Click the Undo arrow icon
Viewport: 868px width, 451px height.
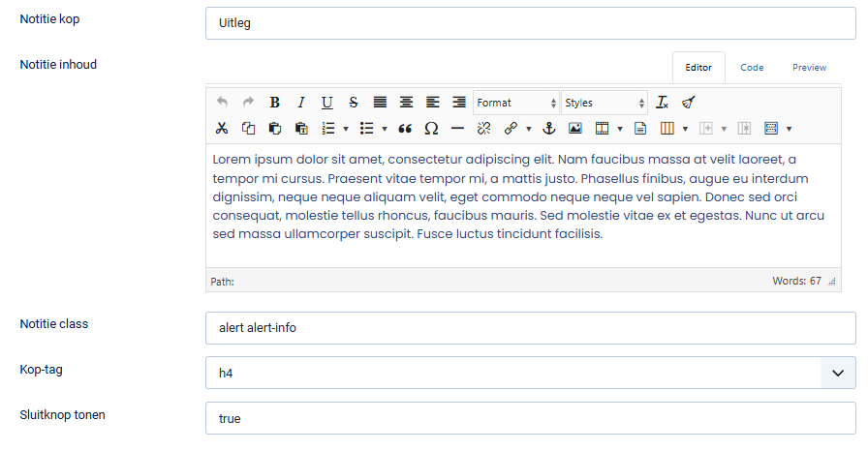[x=222, y=103]
